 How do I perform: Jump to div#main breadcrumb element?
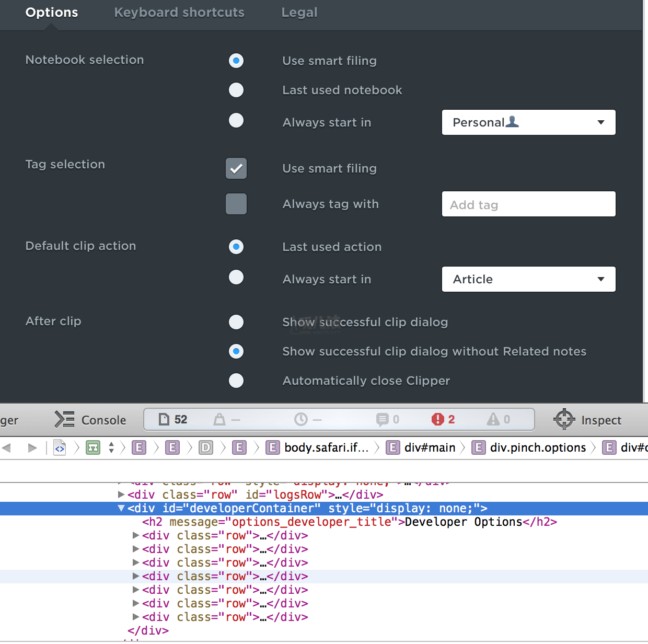(x=430, y=447)
